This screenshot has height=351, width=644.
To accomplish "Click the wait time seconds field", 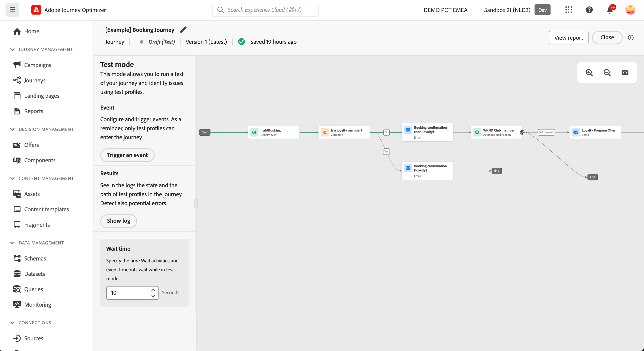I will (127, 293).
